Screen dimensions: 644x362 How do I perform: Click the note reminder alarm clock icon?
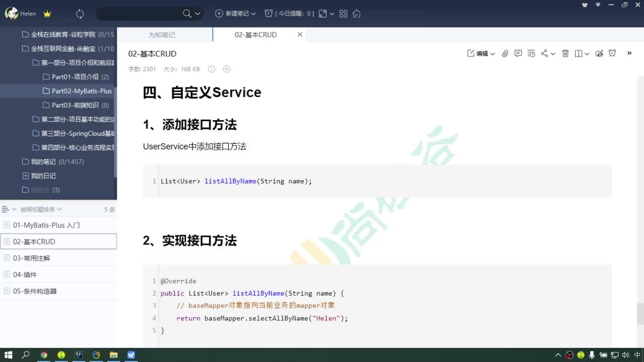[x=612, y=53]
